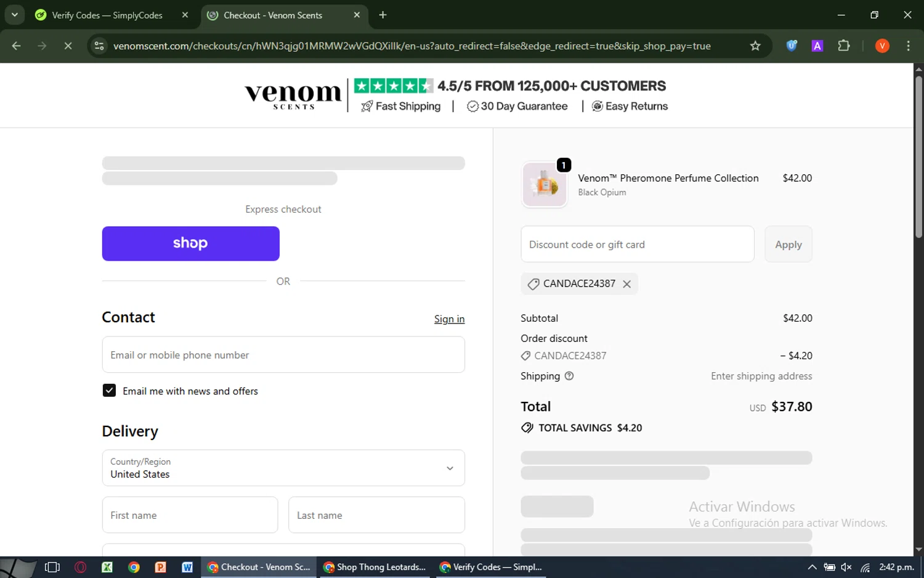Click the Venom Scents logo

pos(293,96)
